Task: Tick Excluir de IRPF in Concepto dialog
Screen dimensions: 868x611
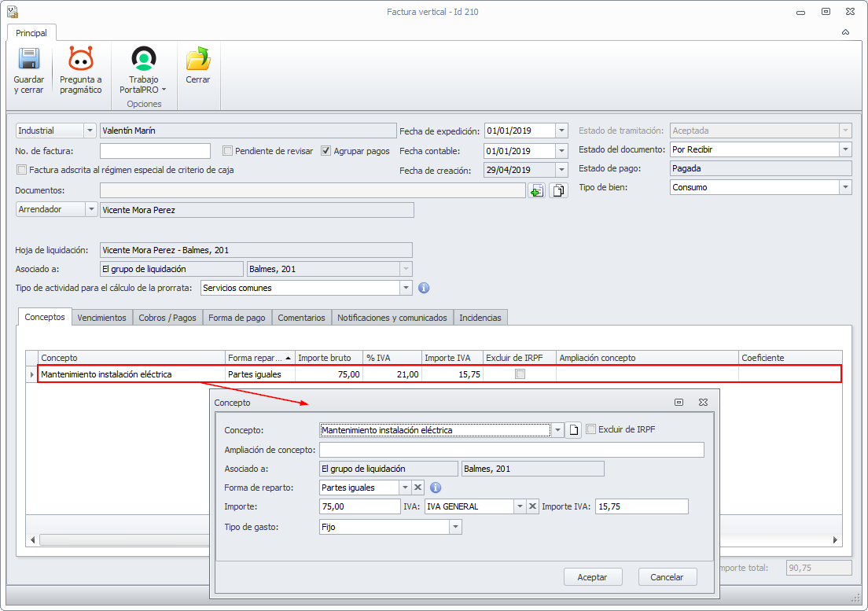Action: coord(591,429)
